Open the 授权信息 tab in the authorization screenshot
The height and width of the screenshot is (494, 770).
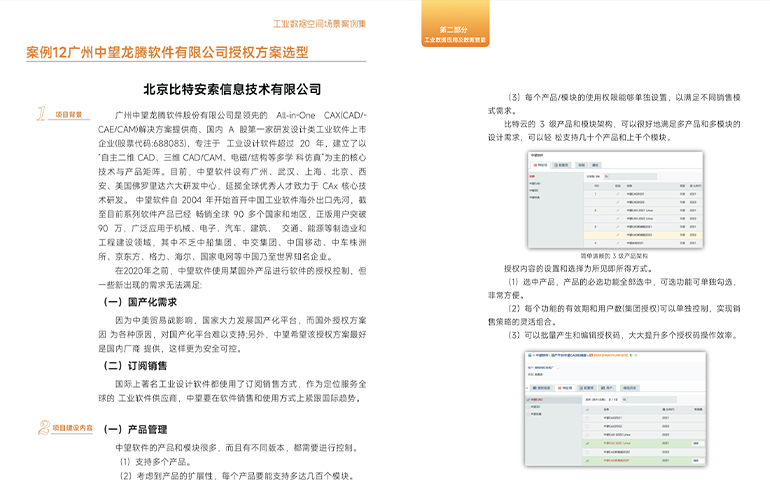pyautogui.click(x=542, y=388)
